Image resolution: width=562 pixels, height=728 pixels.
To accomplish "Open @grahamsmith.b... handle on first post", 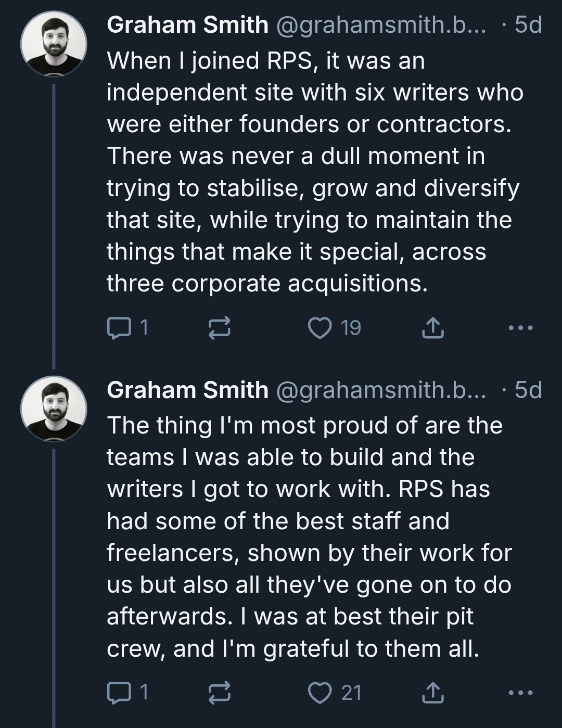I will coord(380,25).
